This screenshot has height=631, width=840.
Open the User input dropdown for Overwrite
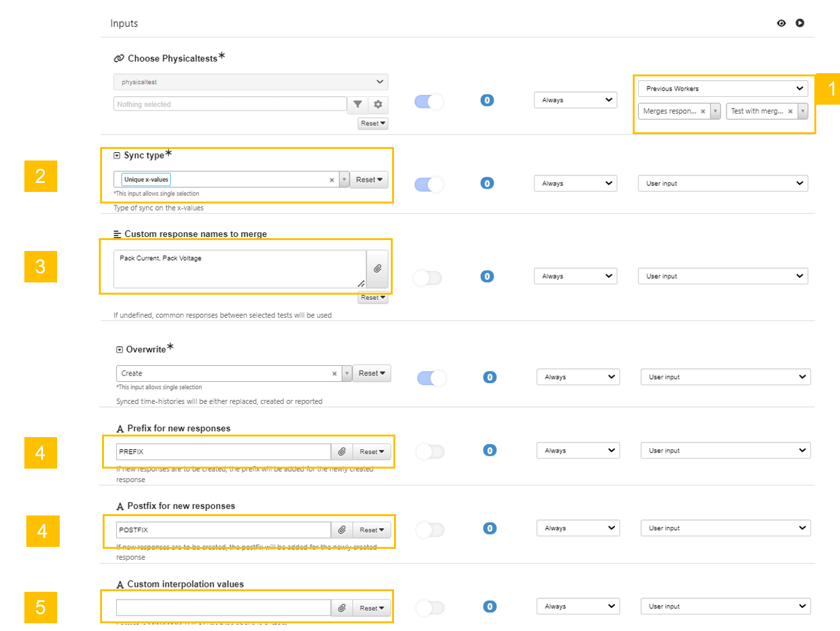coord(726,377)
